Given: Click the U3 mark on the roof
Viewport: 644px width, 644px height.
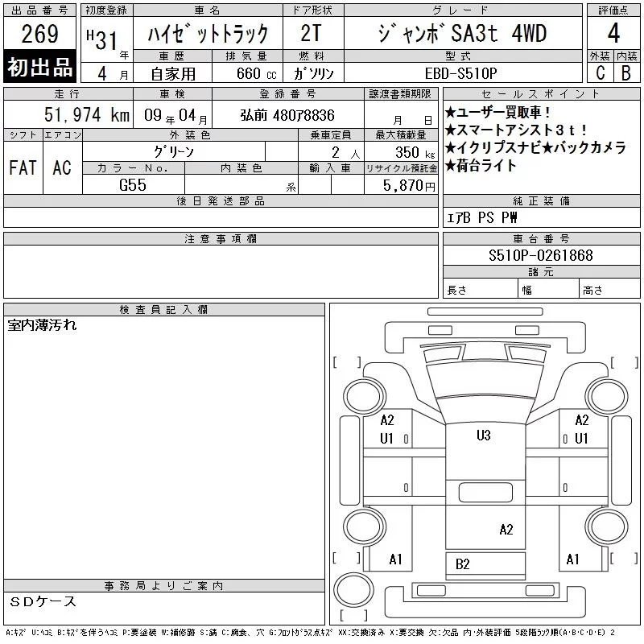Looking at the screenshot, I should (x=484, y=435).
